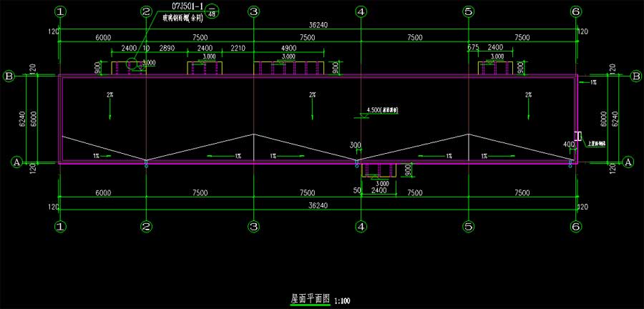Pick the right-side axis bubble B
This screenshot has width=644, height=309.
[x=636, y=76]
